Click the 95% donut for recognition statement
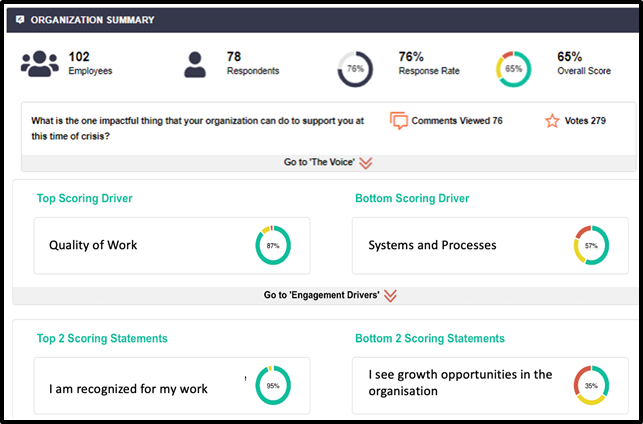The width and height of the screenshot is (643, 424). pos(273,385)
